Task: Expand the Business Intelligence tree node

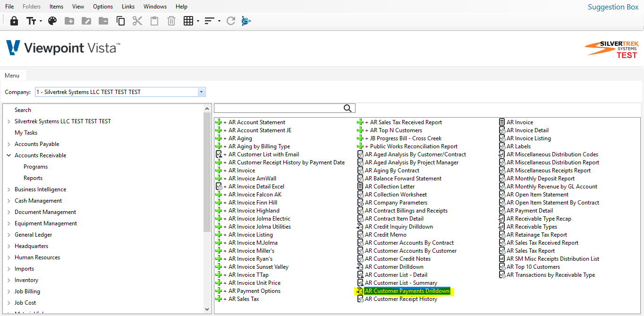Action: [x=9, y=189]
